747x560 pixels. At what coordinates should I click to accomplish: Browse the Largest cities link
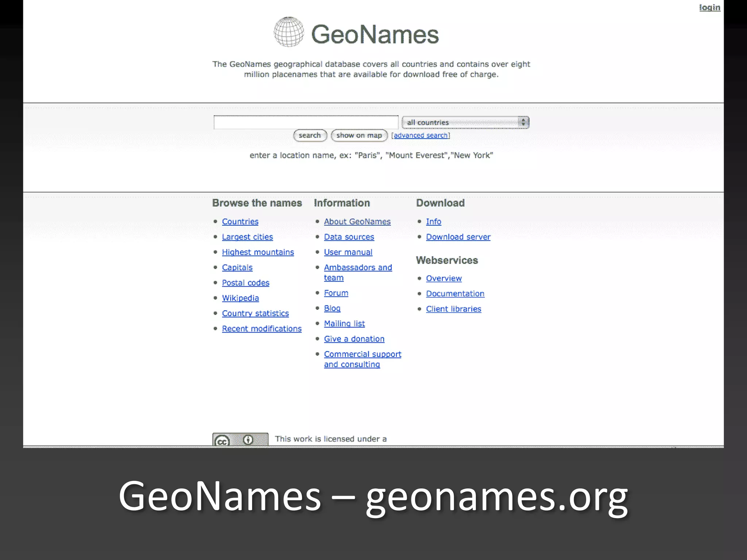click(x=247, y=237)
